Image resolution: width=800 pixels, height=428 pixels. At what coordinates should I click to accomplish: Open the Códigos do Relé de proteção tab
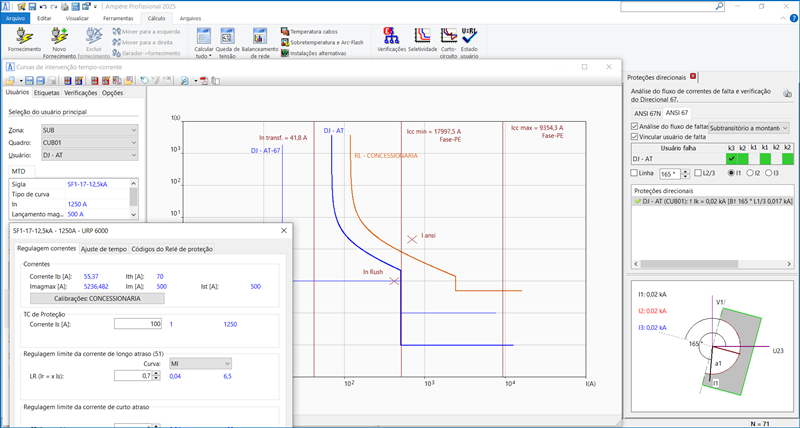tap(172, 249)
